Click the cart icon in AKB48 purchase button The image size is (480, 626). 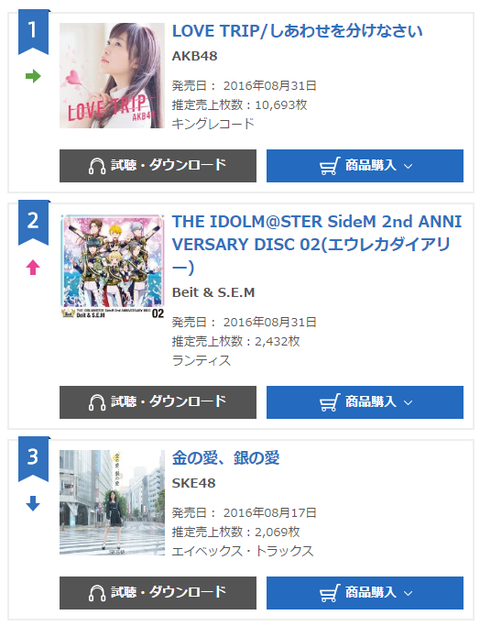coord(330,166)
